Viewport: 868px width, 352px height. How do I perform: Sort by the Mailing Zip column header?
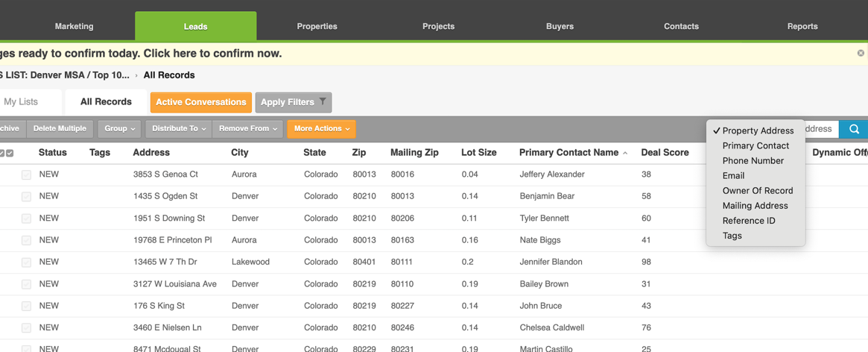click(x=414, y=152)
